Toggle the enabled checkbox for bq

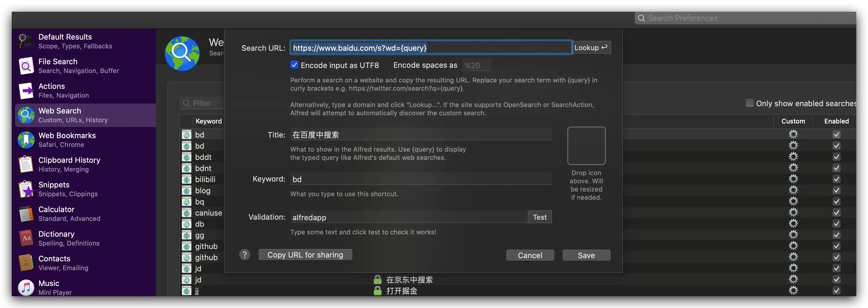(x=836, y=201)
